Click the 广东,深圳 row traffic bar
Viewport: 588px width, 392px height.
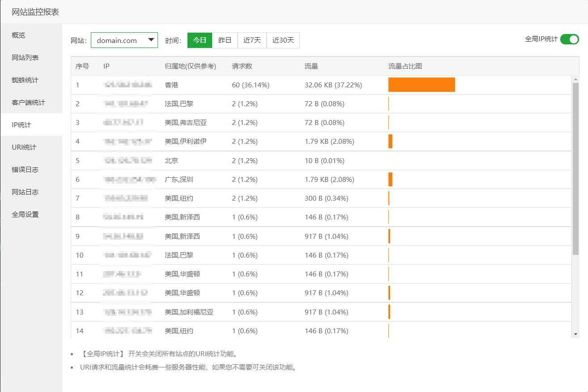(390, 179)
